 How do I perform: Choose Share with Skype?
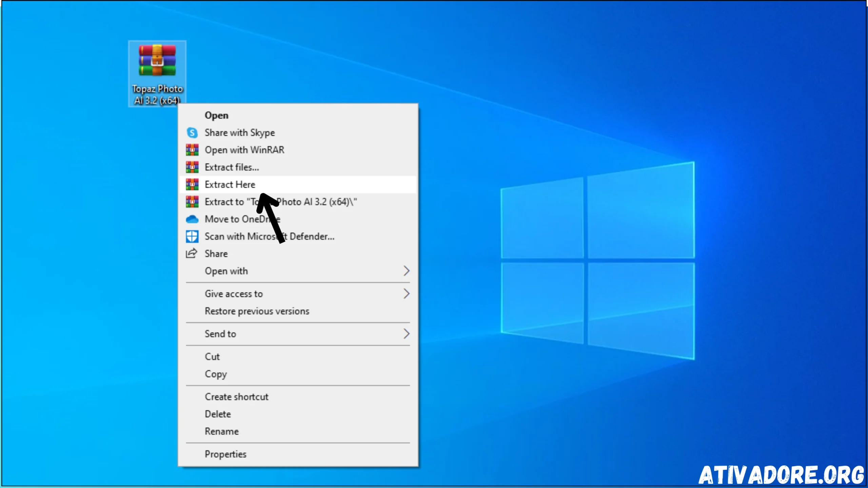(x=298, y=133)
